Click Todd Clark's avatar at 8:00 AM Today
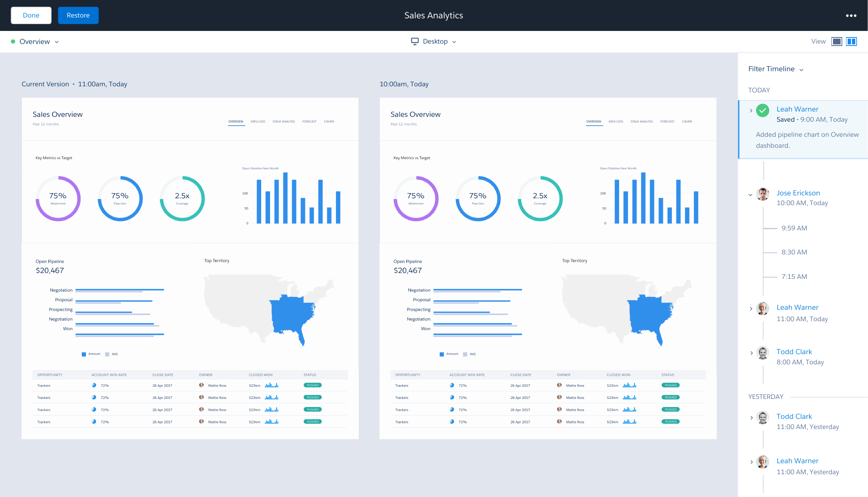The width and height of the screenshot is (868, 497). tap(763, 352)
